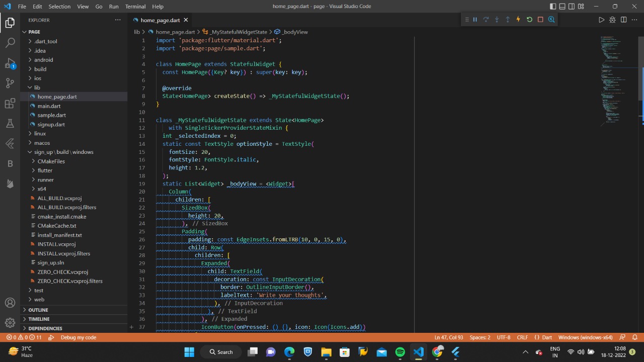The width and height of the screenshot is (644, 362).
Task: Open Firebase icon in activity bar
Action: [x=10, y=184]
